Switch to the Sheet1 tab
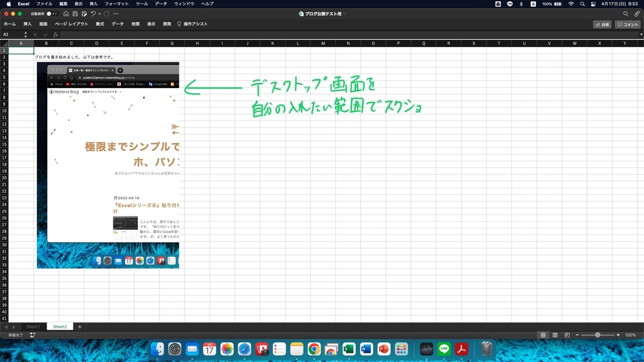 [33, 326]
